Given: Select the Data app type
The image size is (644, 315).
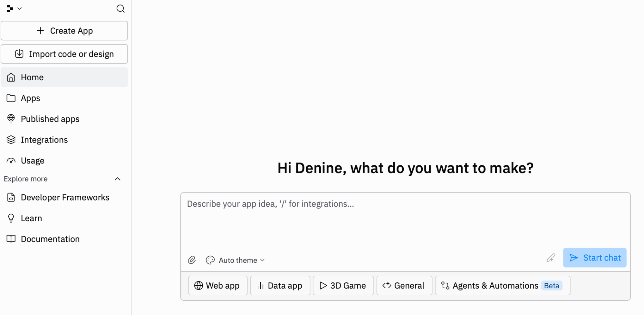Looking at the screenshot, I should point(280,286).
